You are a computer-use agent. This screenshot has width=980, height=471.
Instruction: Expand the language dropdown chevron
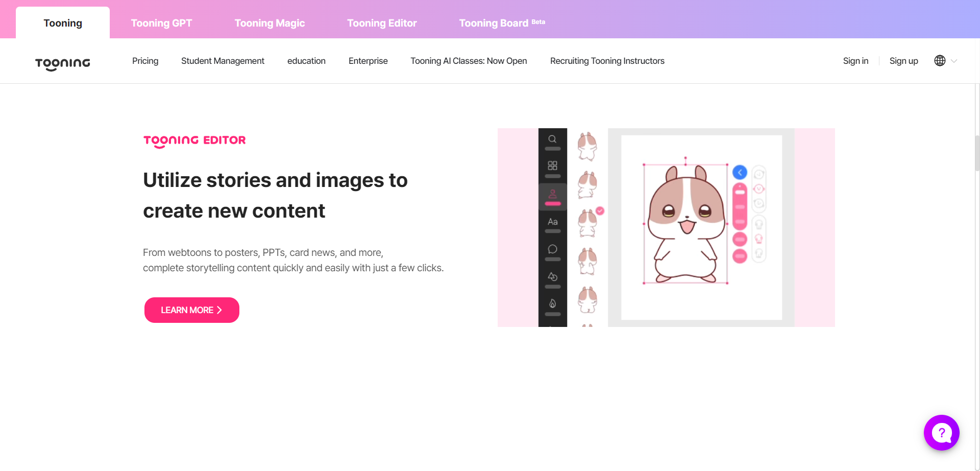[x=954, y=61]
